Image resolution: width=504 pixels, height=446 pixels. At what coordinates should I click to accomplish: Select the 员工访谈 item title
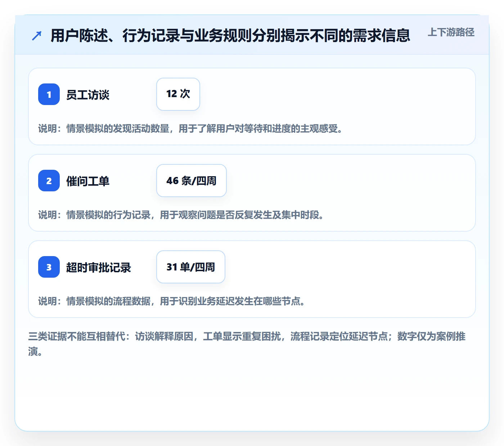coord(88,95)
